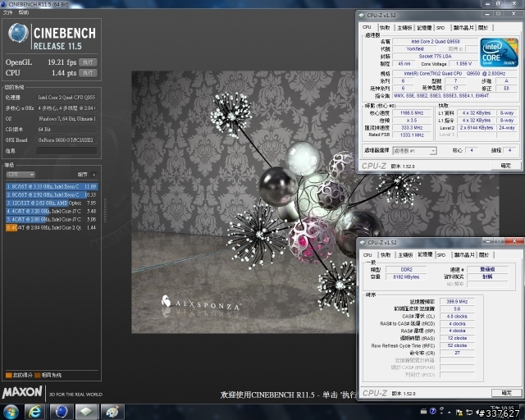This screenshot has height=420, width=525.
Task: Click the Yorkfield code name field
Action: click(x=415, y=49)
